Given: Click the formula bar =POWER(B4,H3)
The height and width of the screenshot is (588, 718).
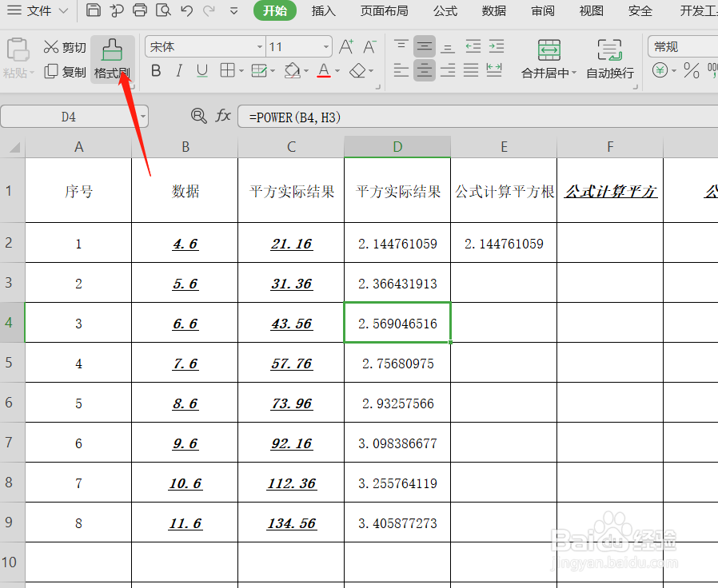Looking at the screenshot, I should 478,117.
